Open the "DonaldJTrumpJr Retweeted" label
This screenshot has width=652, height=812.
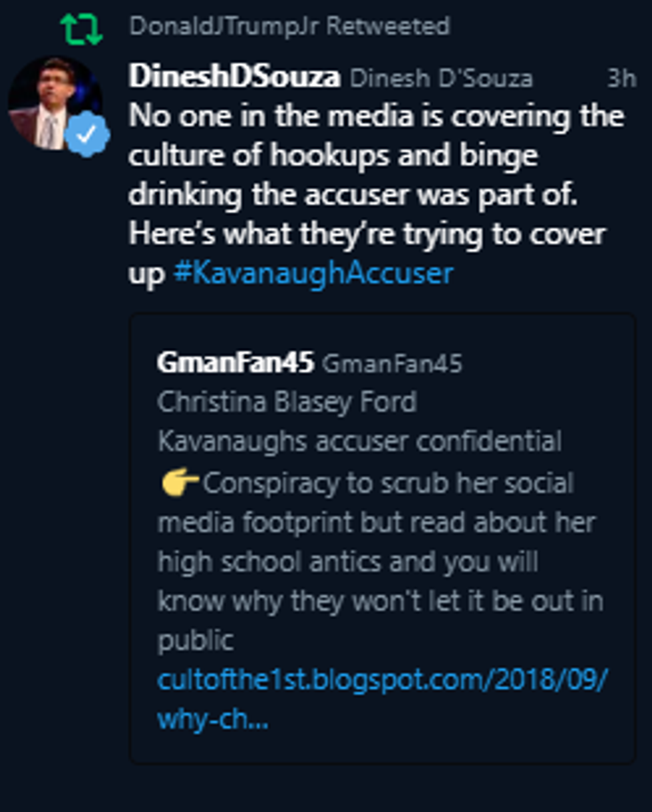click(x=289, y=27)
